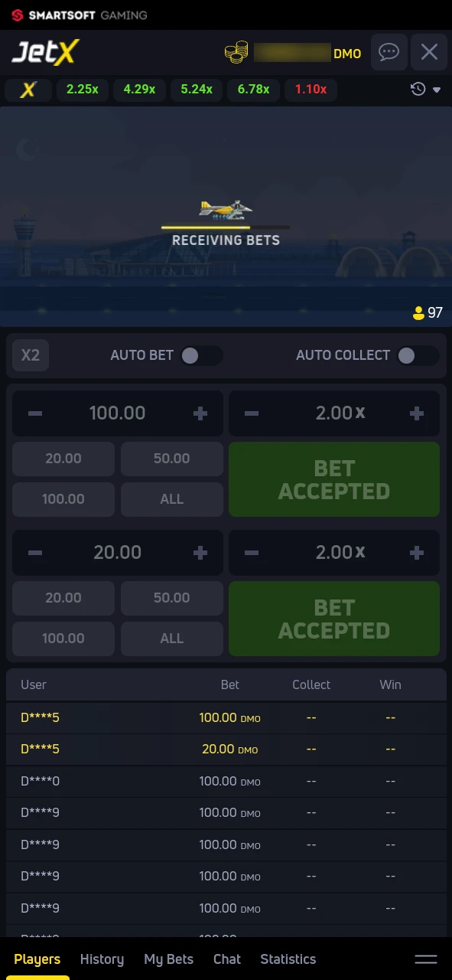Click the 100.00 bet amount field
The width and height of the screenshot is (452, 980).
(117, 413)
